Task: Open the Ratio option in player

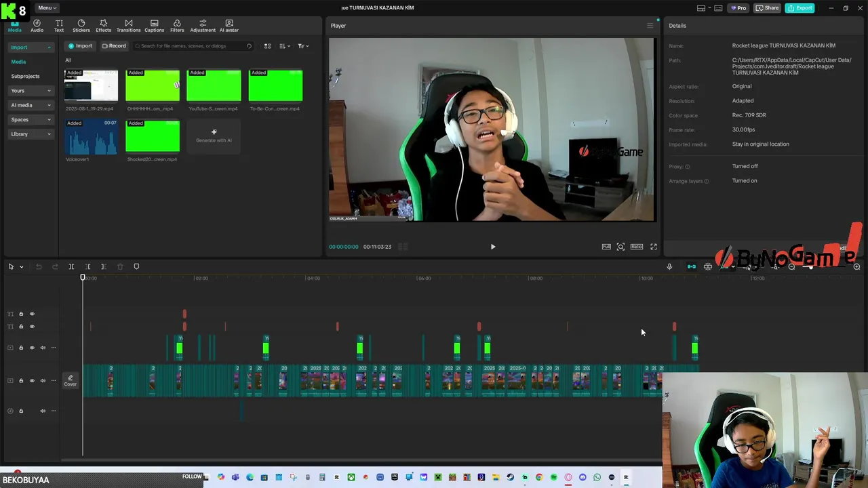Action: 637,247
